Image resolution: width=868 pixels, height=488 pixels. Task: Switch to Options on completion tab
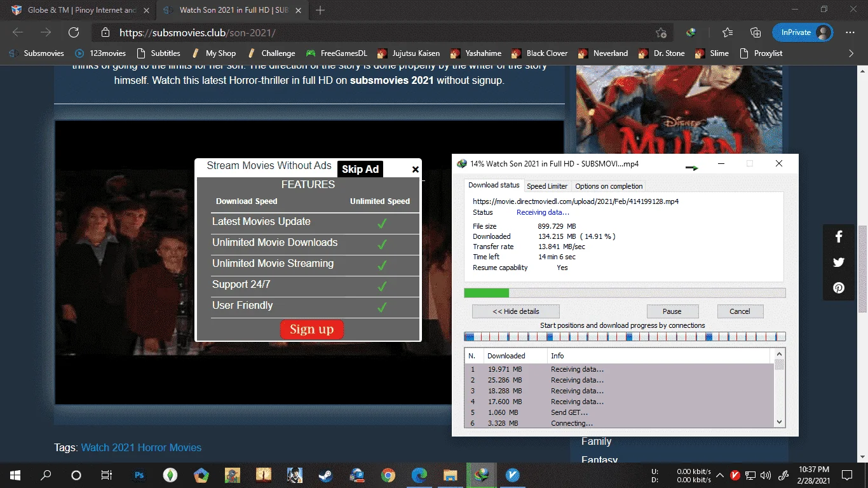(609, 186)
